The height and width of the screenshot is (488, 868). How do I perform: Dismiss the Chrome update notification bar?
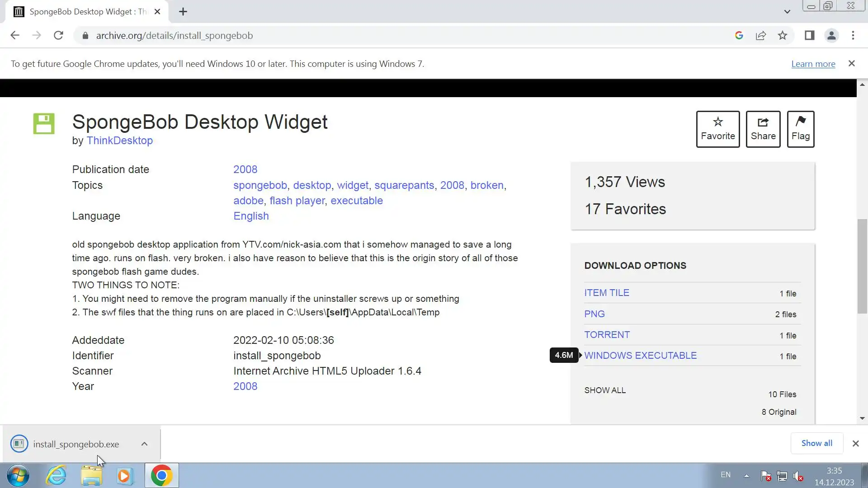(851, 64)
